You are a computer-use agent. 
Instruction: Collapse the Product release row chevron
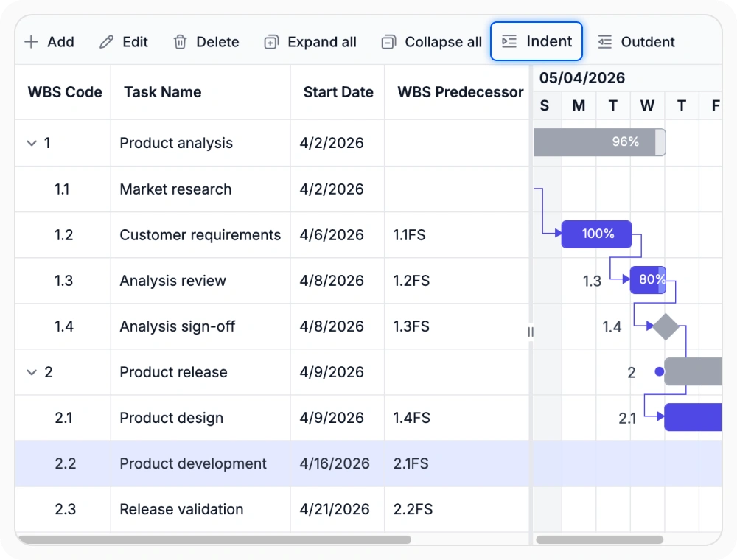point(32,372)
